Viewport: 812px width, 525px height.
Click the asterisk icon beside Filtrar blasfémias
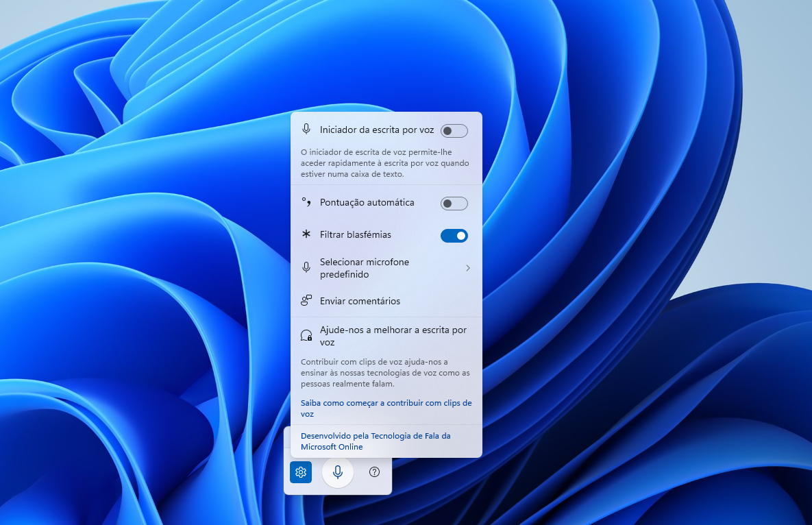(306, 234)
